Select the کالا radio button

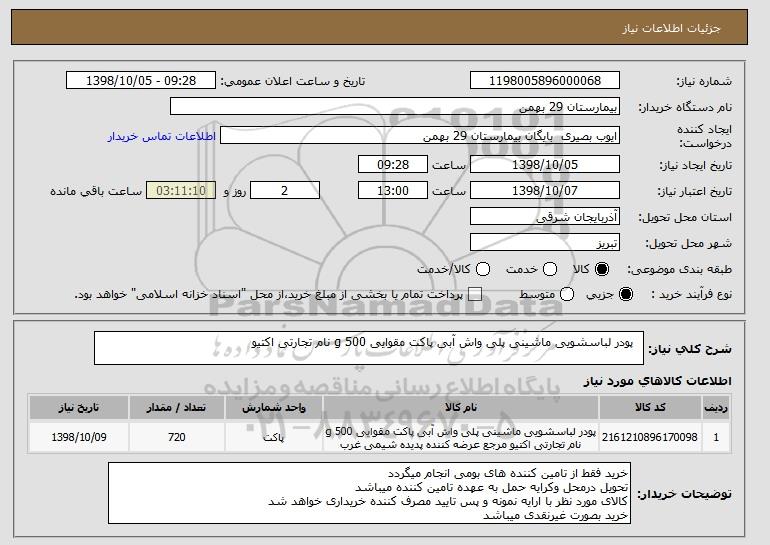pos(602,269)
